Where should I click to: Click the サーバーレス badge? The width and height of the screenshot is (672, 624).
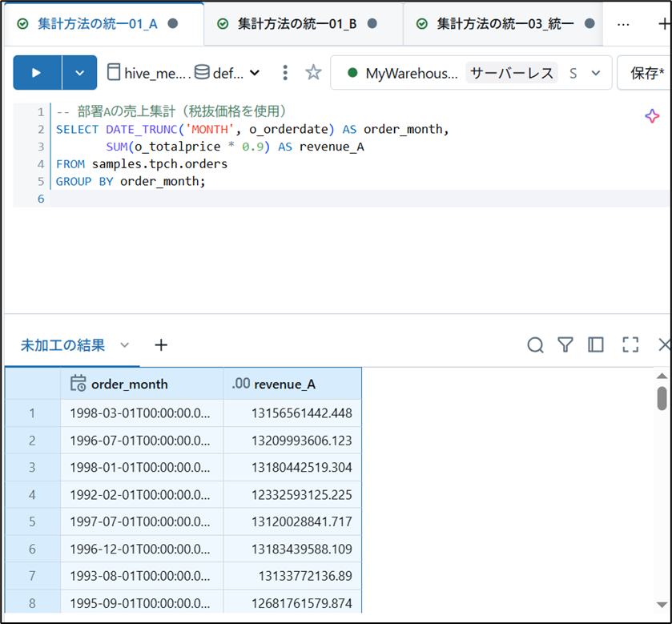click(512, 73)
